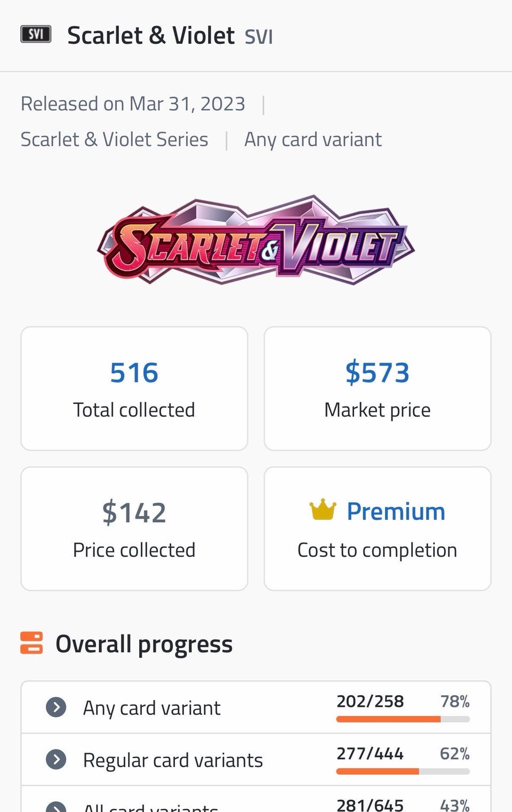
Task: Open the Any card variant filter
Action: tap(313, 139)
